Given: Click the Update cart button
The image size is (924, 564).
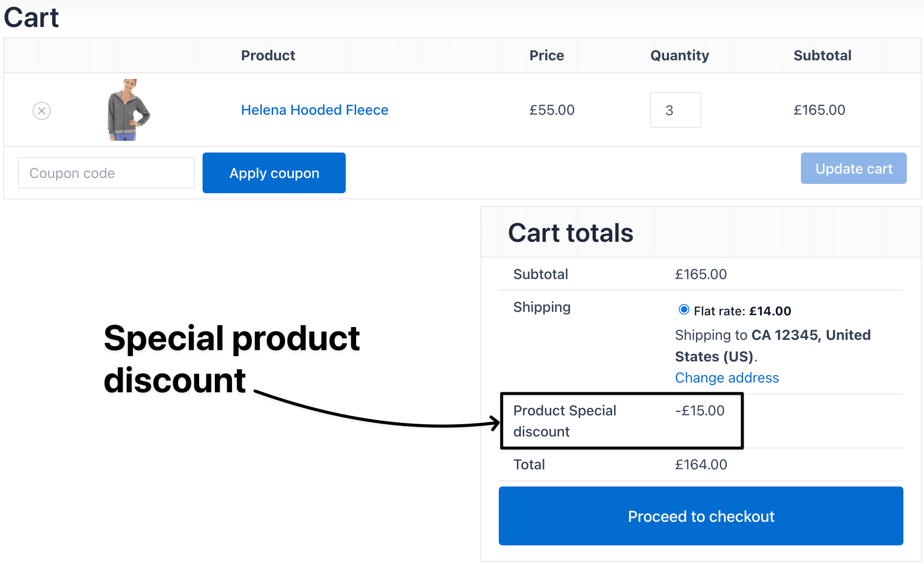Looking at the screenshot, I should 853,169.
